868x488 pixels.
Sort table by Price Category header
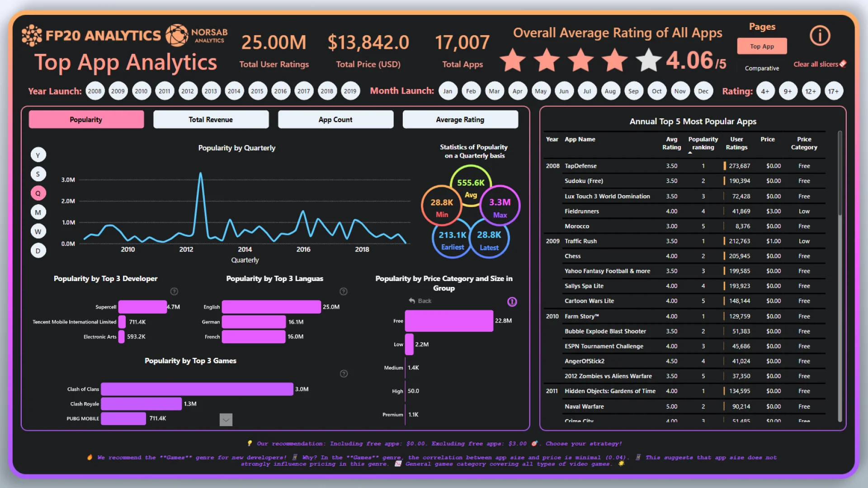coord(804,143)
